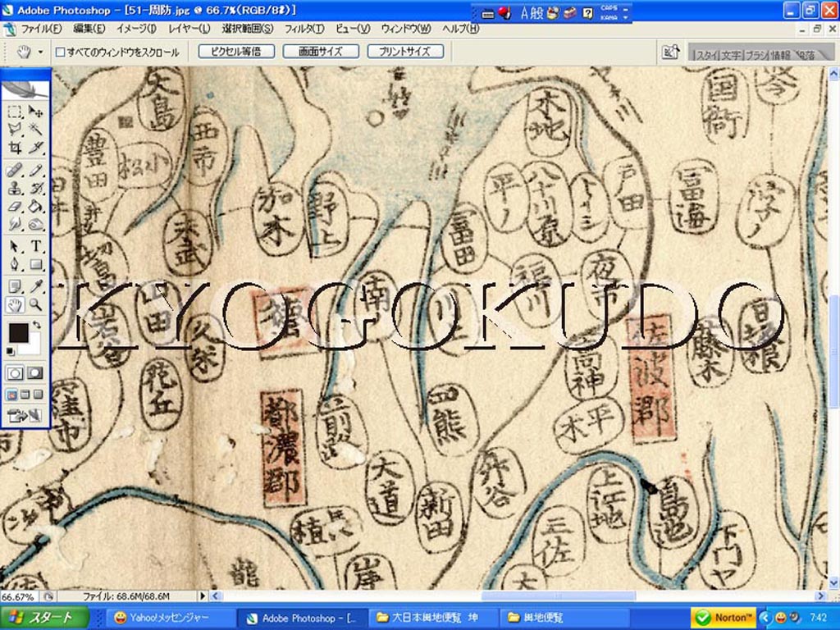Select the Type tool
Viewport: 840px width, 630px height.
(x=35, y=246)
